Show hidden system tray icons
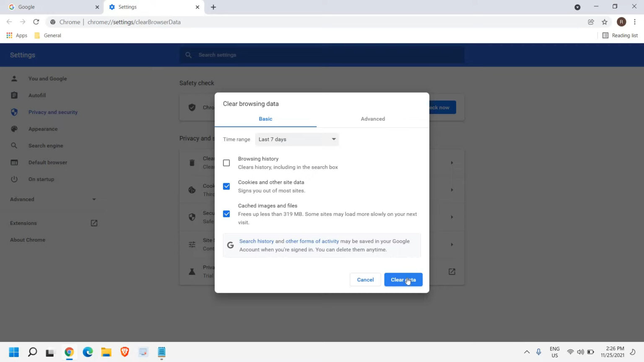The image size is (644, 362). (527, 352)
